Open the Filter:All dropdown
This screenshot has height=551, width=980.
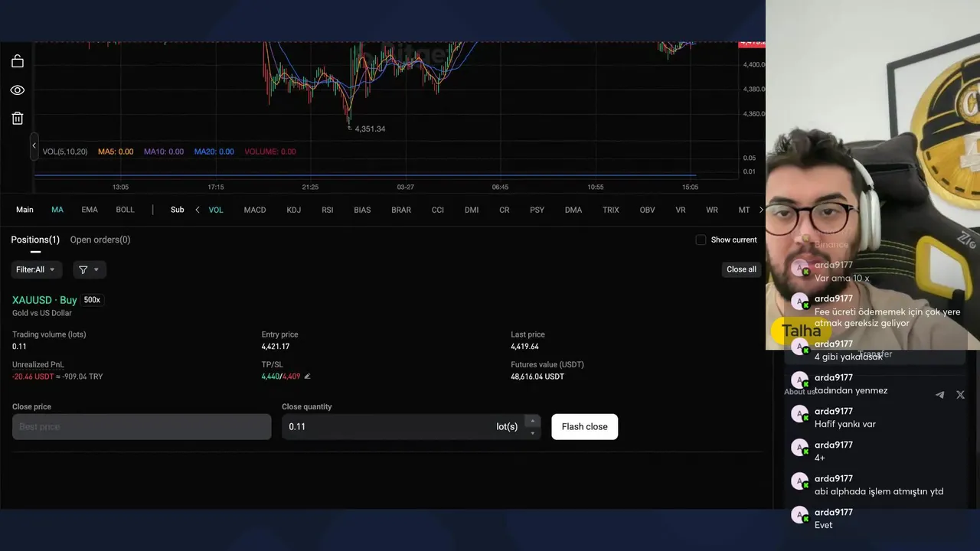[36, 269]
